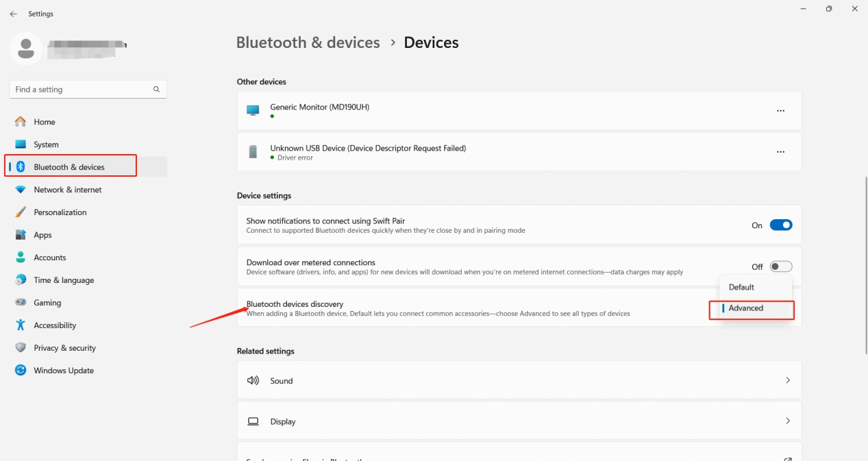Turn off Swift Pair notifications toggle
The image size is (868, 461).
tap(780, 225)
